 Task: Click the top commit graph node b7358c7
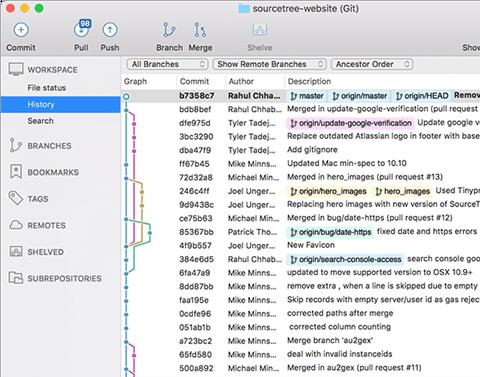tap(126, 97)
